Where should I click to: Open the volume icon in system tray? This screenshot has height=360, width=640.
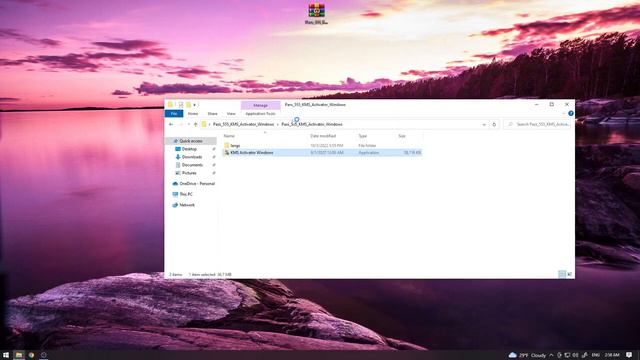tap(576, 355)
